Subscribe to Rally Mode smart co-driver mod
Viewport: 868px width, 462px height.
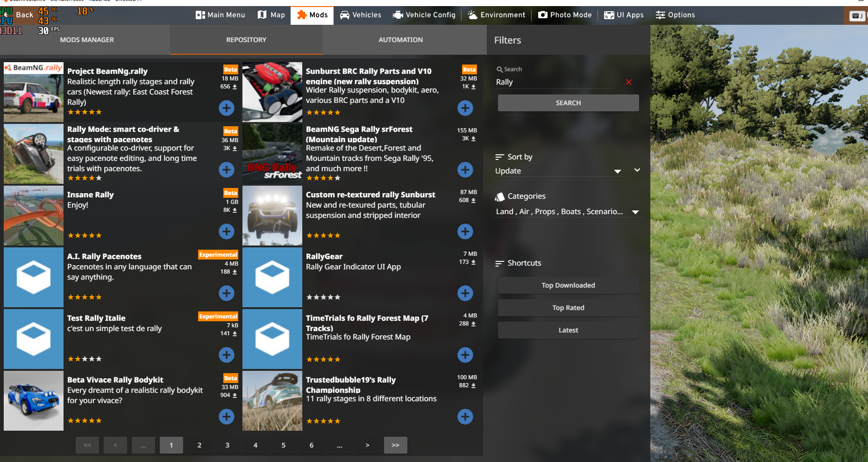(227, 170)
